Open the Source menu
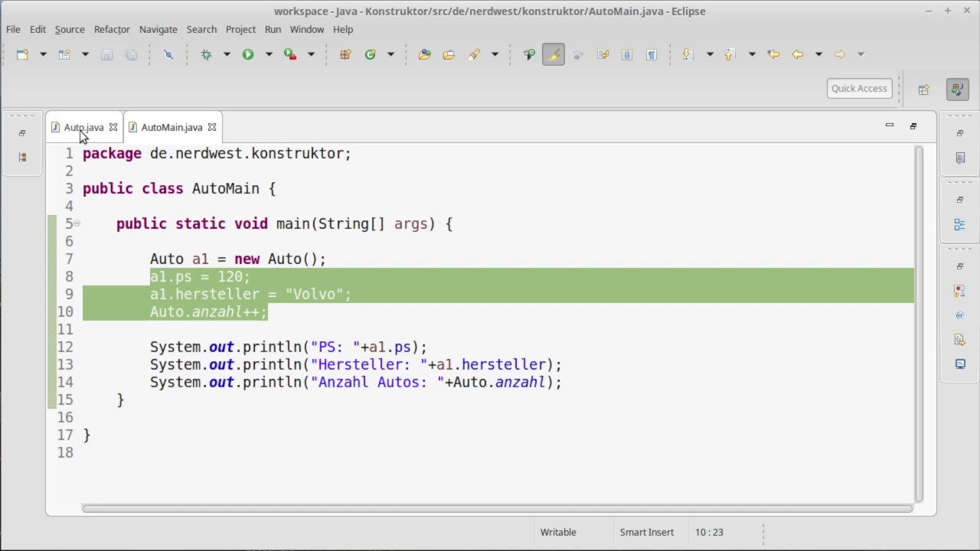980x551 pixels. [x=70, y=29]
